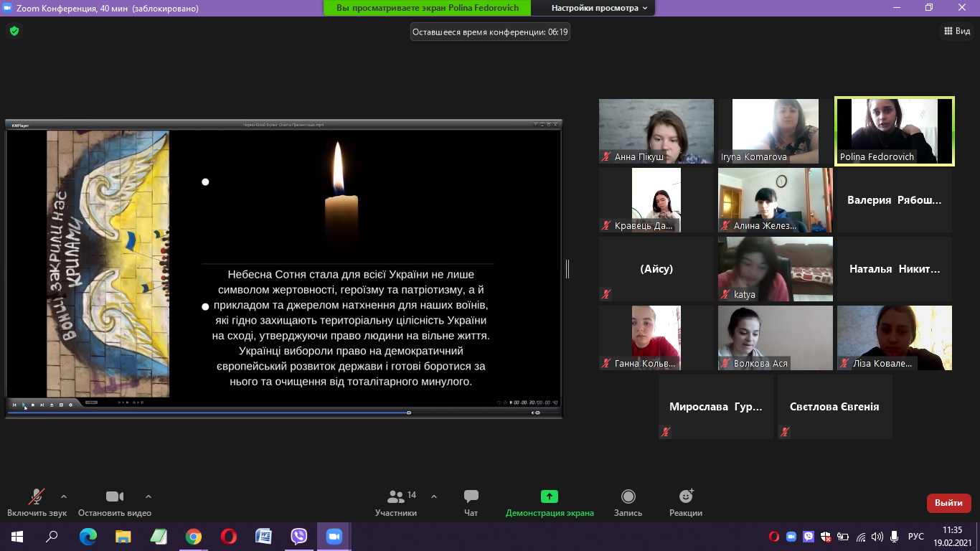The width and height of the screenshot is (980, 551).
Task: Open the Windows Start menu
Action: (x=17, y=537)
